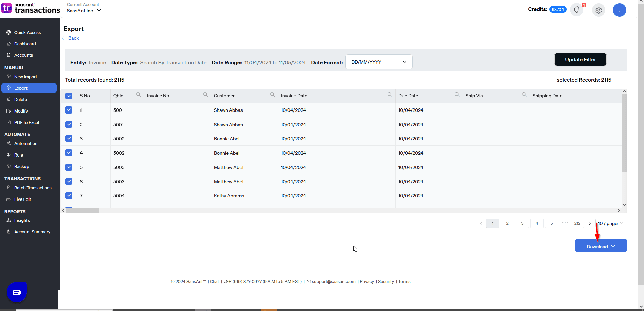Open Delete in the sidebar

[20, 100]
